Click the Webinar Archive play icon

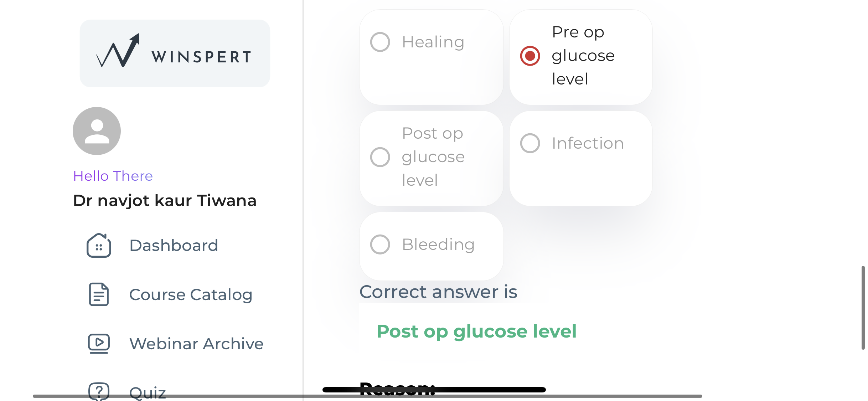coord(99,344)
